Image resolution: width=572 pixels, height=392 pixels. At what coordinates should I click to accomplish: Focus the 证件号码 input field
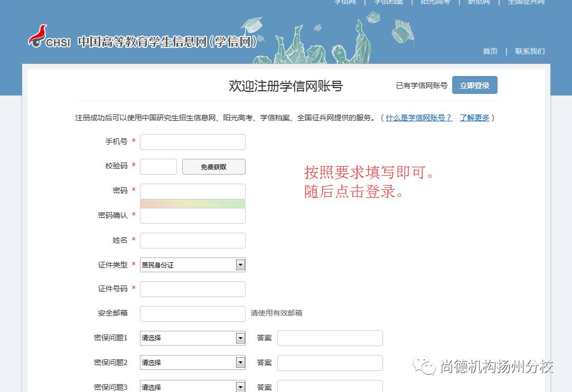[193, 289]
